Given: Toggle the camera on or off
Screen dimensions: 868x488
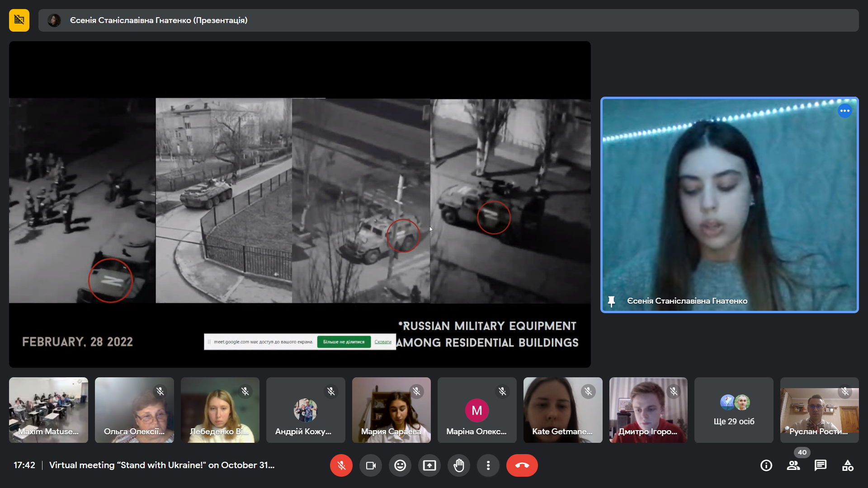Looking at the screenshot, I should point(371,465).
